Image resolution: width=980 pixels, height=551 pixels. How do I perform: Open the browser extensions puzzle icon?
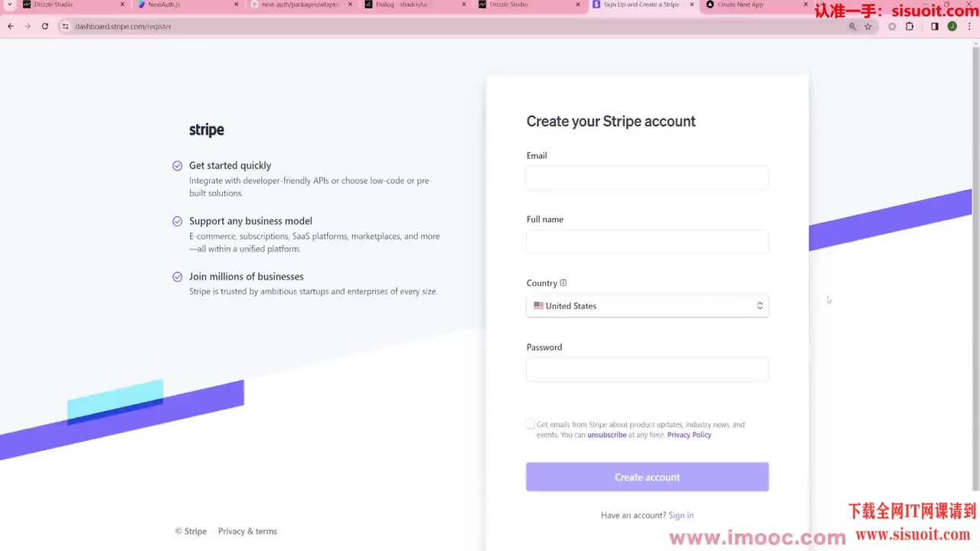(910, 26)
